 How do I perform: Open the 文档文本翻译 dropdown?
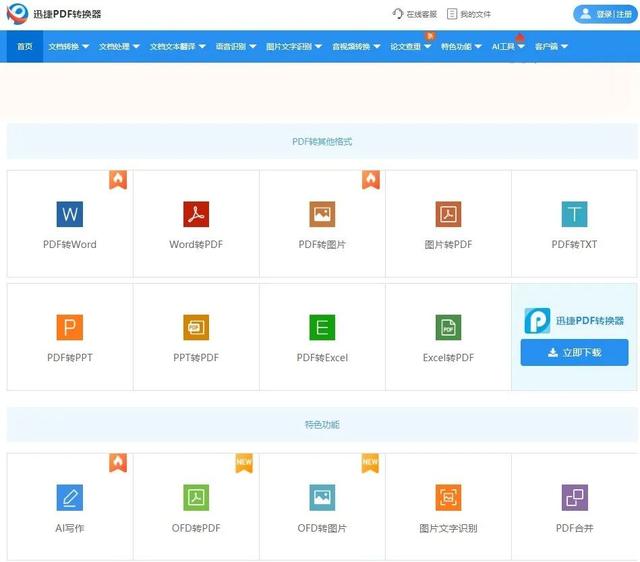(178, 47)
